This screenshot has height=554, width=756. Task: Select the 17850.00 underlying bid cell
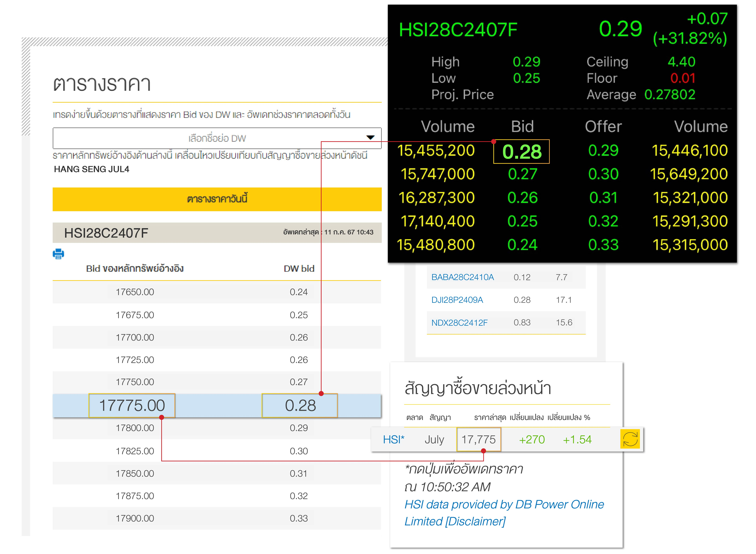coord(135,473)
